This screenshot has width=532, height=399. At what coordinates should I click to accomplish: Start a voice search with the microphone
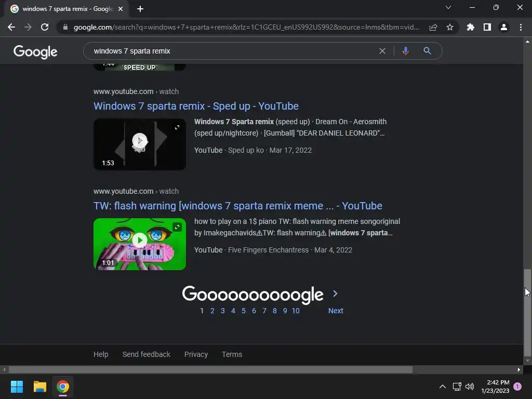tap(405, 51)
